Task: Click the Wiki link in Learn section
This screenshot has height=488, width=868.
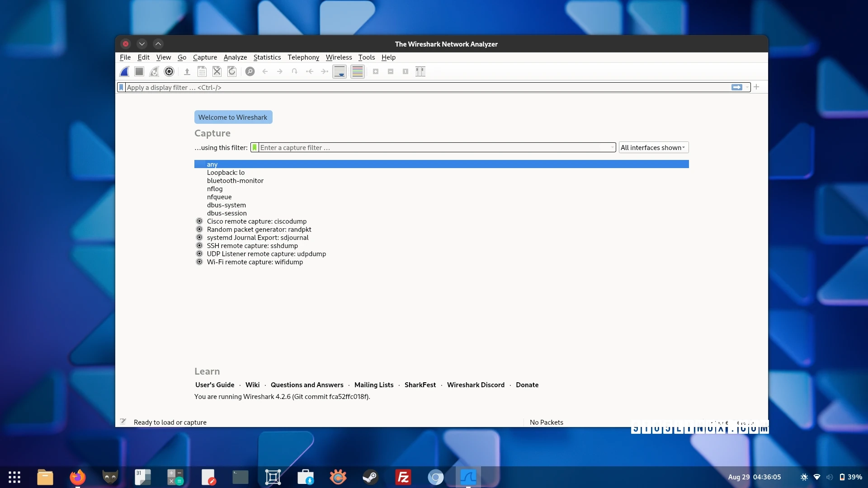Action: tap(252, 385)
